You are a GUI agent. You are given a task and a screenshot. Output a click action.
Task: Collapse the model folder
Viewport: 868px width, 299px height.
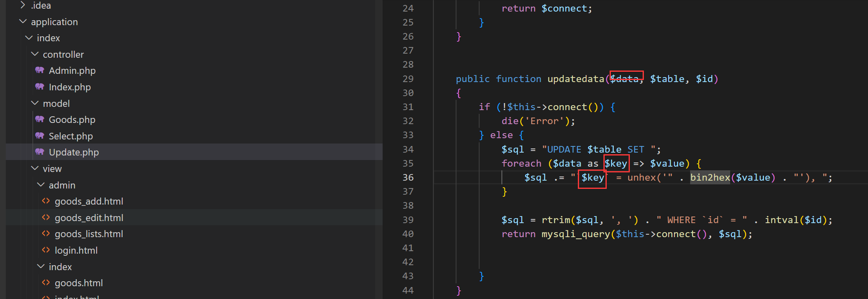pos(35,103)
